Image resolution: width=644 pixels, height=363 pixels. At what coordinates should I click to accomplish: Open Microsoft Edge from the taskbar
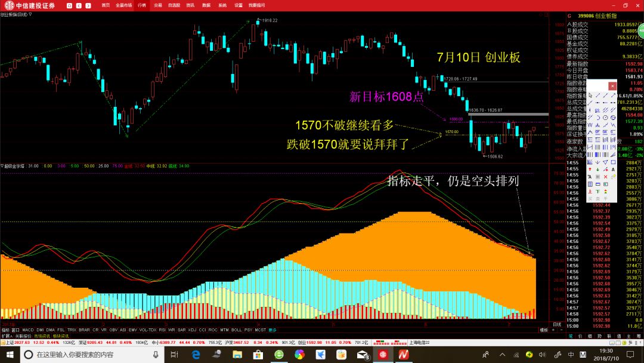click(x=195, y=355)
